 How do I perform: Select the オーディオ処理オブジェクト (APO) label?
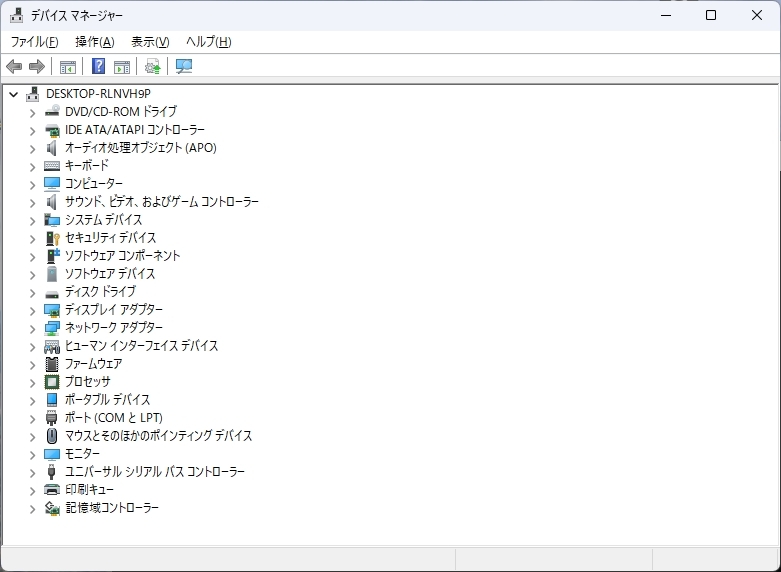coord(141,147)
